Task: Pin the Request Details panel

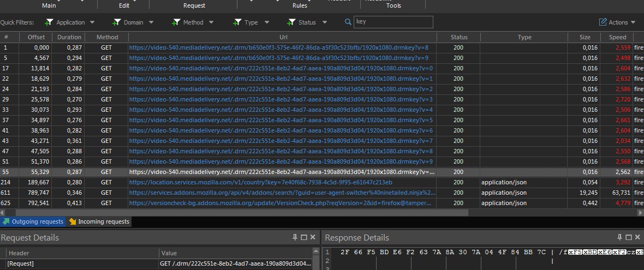Action: [295, 237]
